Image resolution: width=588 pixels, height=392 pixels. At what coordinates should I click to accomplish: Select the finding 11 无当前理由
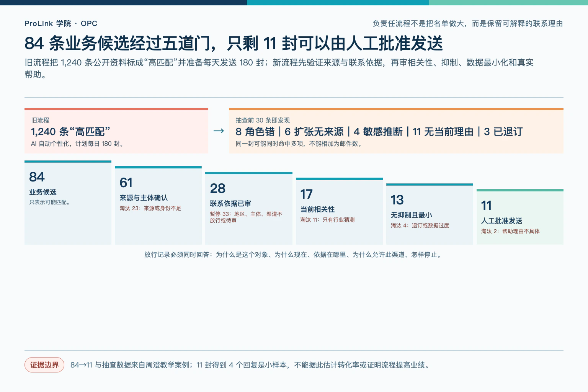pyautogui.click(x=443, y=132)
